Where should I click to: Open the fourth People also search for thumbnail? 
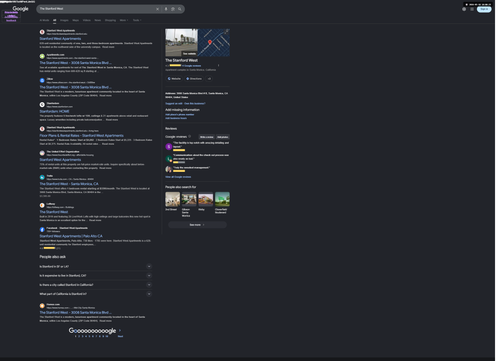[x=222, y=199]
